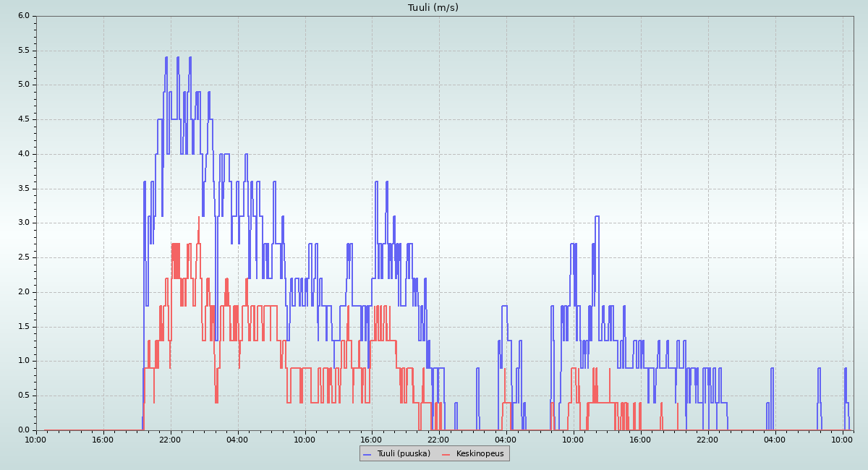Click the 6.0 label on y-axis
Viewport: 868px width, 470px height.
[24, 16]
